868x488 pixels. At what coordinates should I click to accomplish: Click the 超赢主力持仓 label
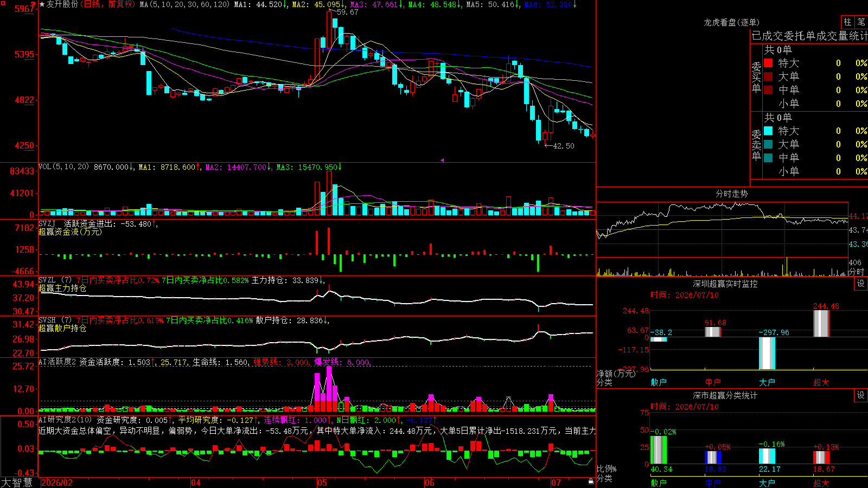pos(62,288)
